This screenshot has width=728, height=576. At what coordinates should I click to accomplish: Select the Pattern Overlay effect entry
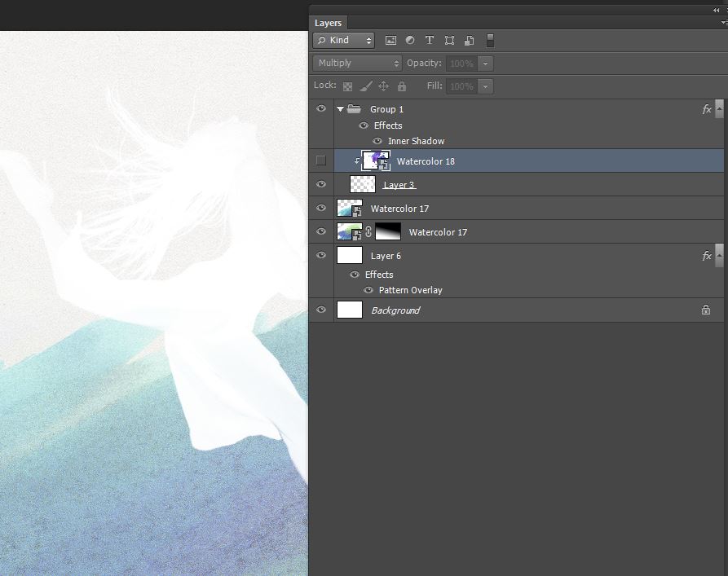[x=411, y=290]
